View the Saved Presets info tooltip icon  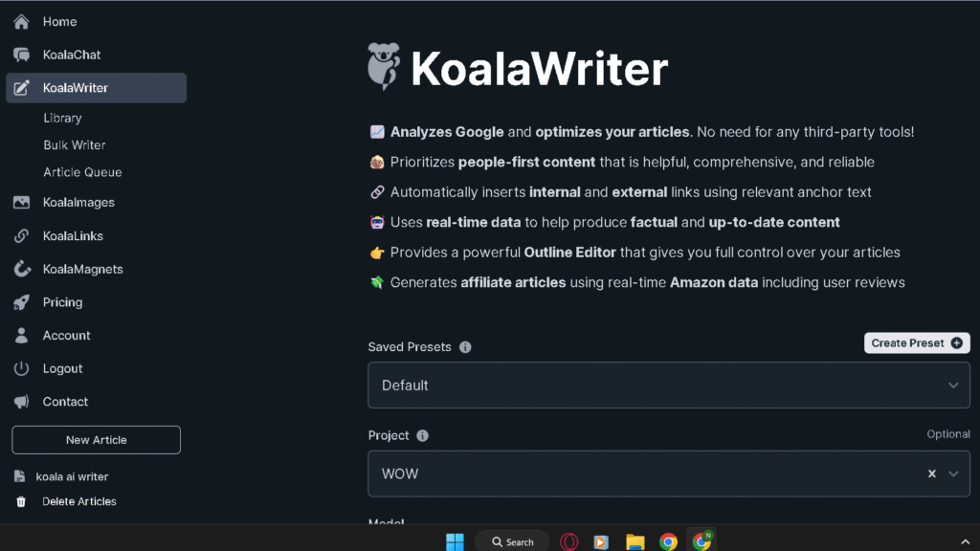(465, 346)
